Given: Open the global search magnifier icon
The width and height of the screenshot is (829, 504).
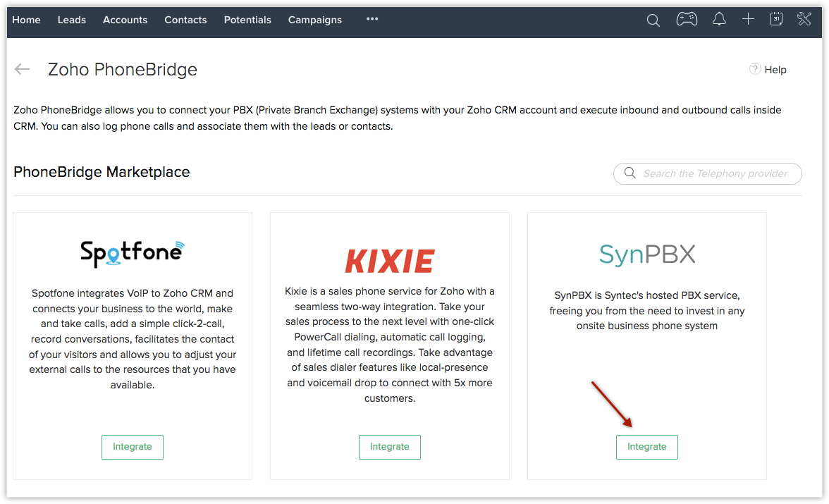Looking at the screenshot, I should (653, 20).
